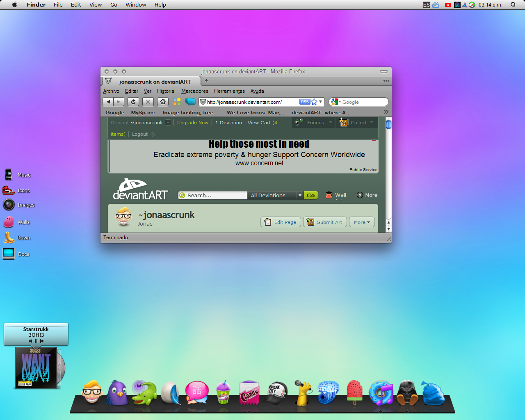Open the address bar history dropdown arrow

(x=321, y=102)
